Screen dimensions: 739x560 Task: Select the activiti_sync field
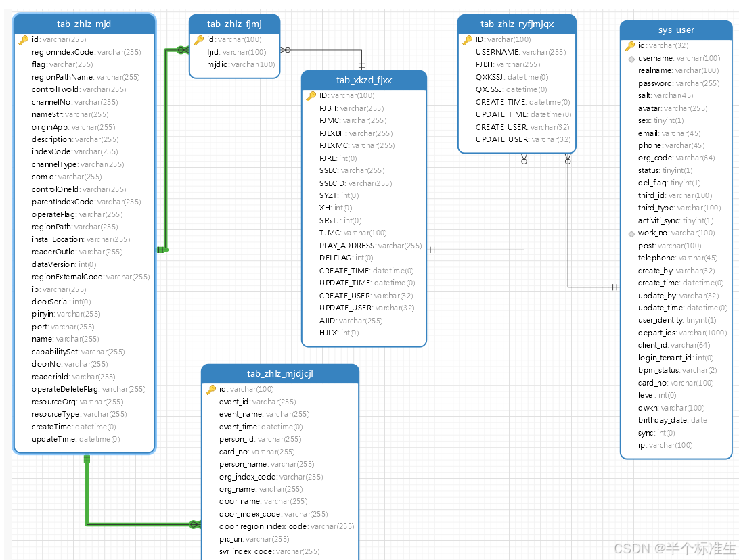[x=676, y=220]
